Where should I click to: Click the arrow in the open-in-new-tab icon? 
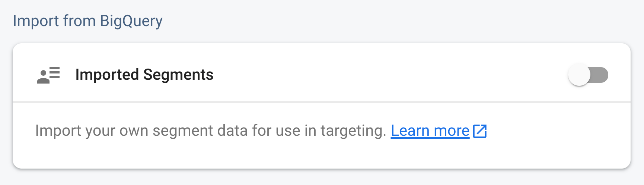coord(482,128)
